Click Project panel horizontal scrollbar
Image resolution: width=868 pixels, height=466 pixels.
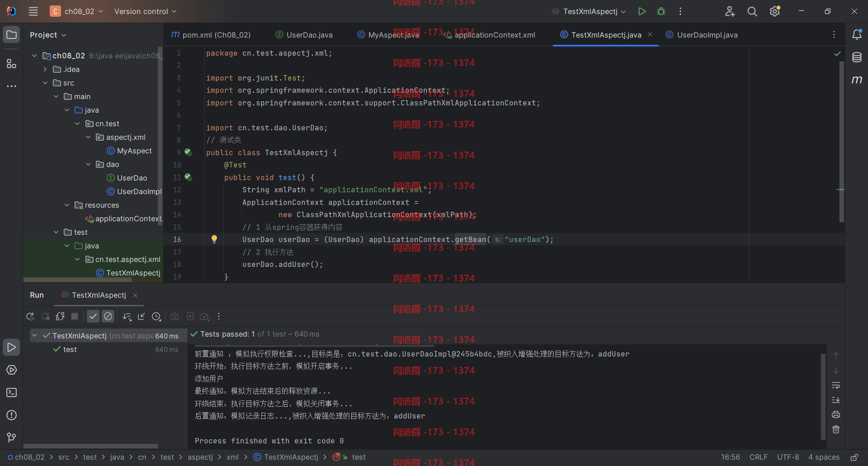point(77,280)
